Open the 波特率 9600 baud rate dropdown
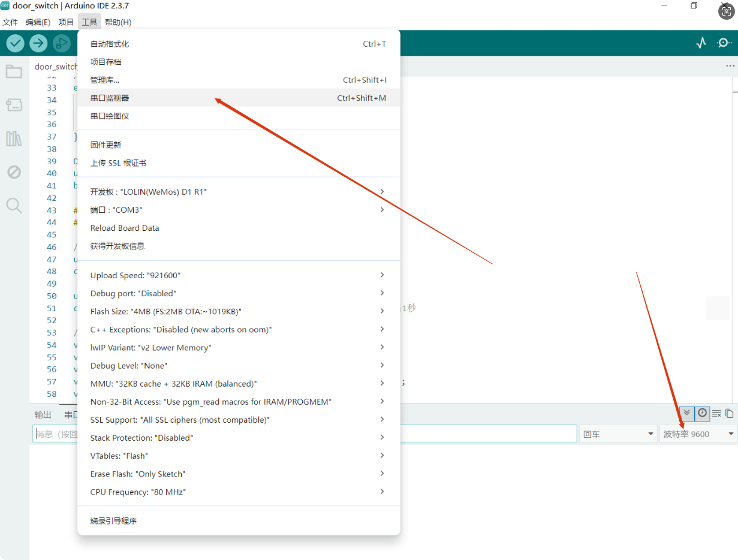 pos(698,434)
